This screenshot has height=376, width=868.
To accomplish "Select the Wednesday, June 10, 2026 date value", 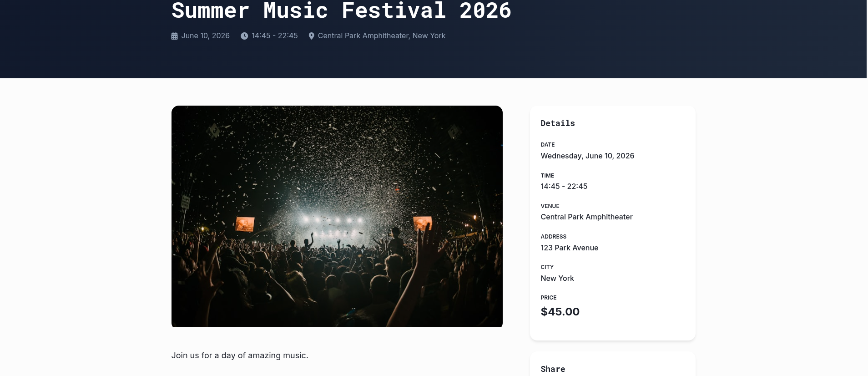I will point(587,156).
